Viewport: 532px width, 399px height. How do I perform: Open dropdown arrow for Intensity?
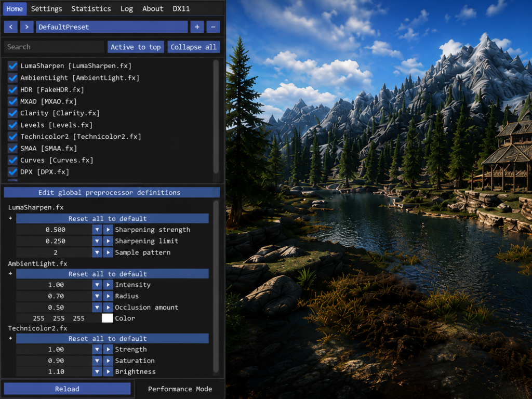tap(97, 285)
